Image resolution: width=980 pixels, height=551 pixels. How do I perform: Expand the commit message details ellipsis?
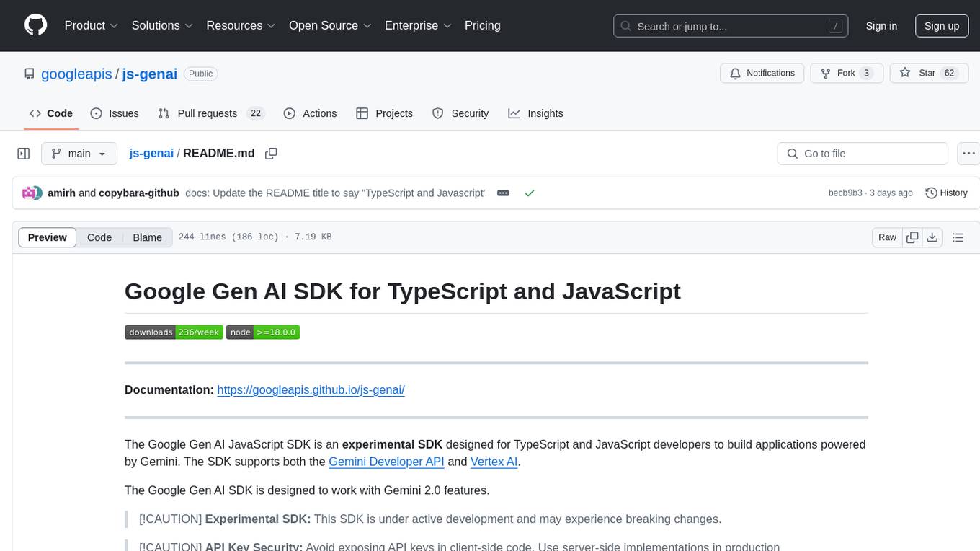504,193
